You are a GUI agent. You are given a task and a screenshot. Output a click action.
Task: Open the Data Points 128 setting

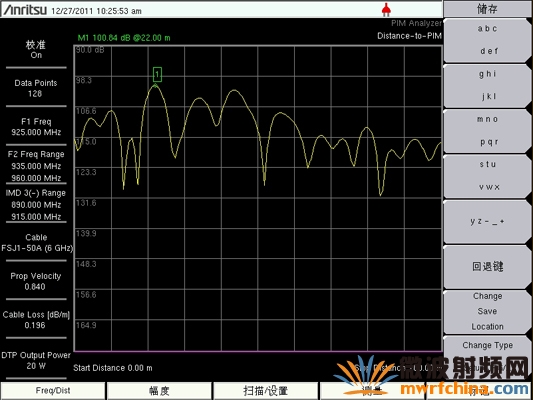click(36, 88)
